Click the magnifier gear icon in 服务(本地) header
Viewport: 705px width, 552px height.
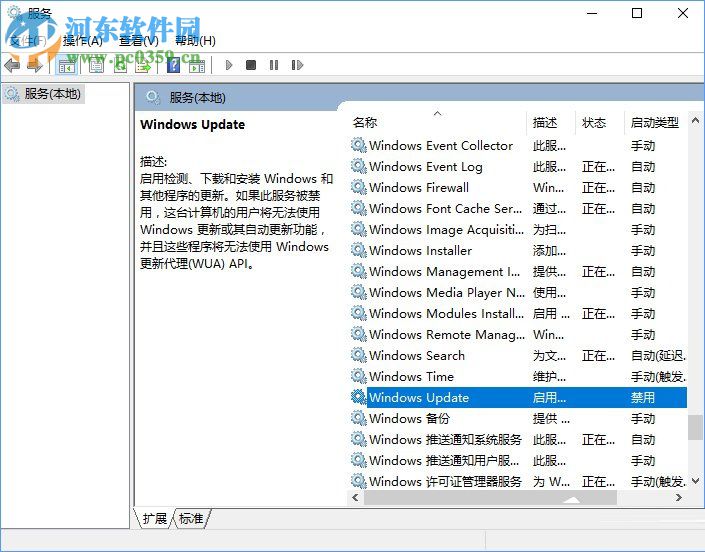[153, 97]
